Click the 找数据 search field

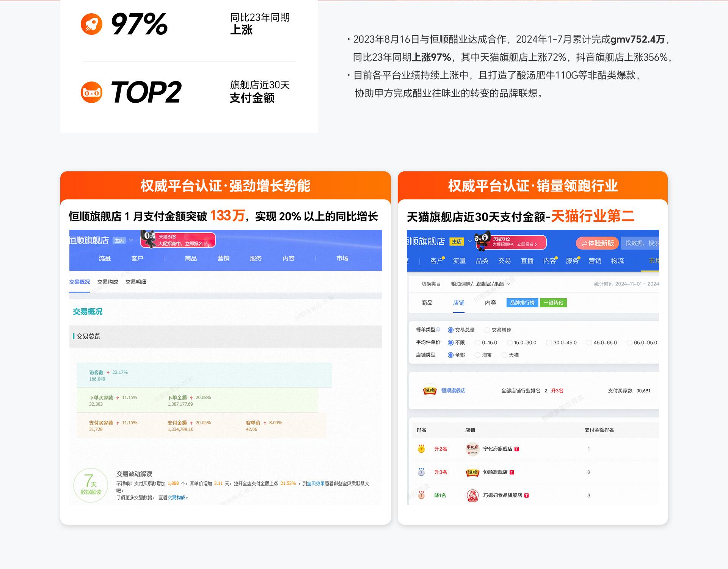[640, 243]
